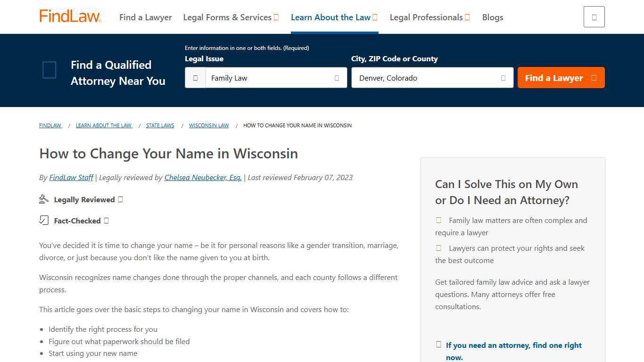This screenshot has width=644, height=362.
Task: Open the Wisconsin Law breadcrumb link
Action: pos(208,125)
